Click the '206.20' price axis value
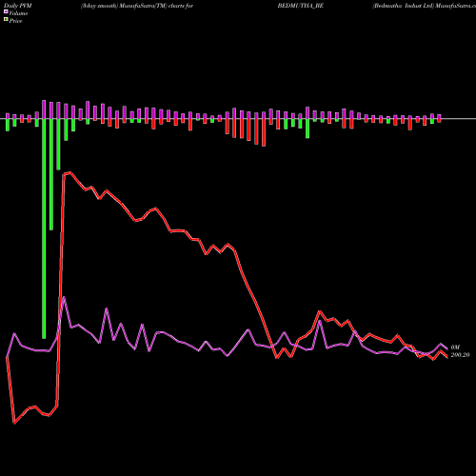 click(x=460, y=355)
